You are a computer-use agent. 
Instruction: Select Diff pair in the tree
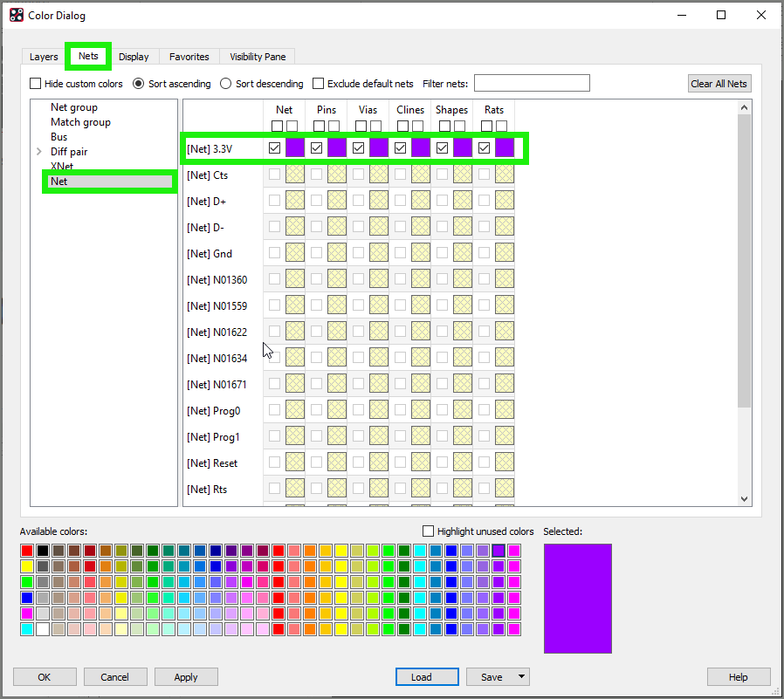click(69, 151)
